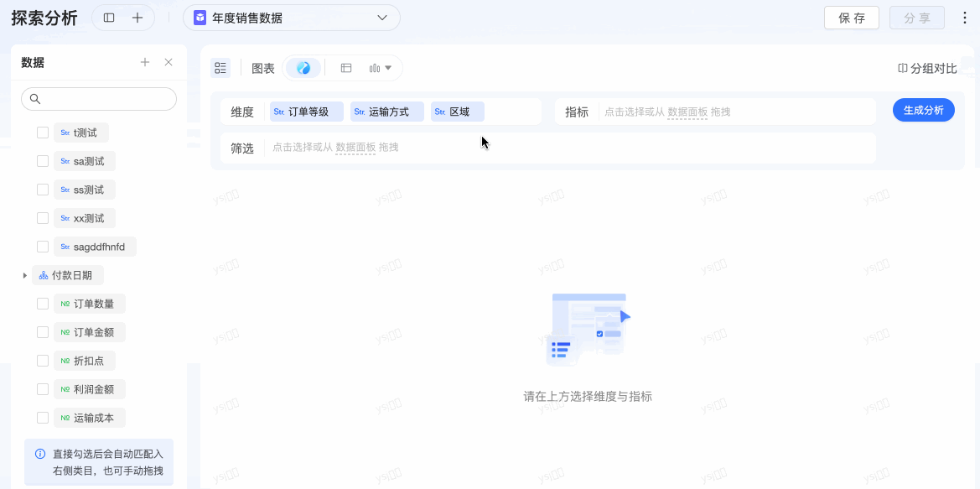The height and width of the screenshot is (489, 980).
Task: Check the t测试 field checkbox
Action: tap(43, 133)
